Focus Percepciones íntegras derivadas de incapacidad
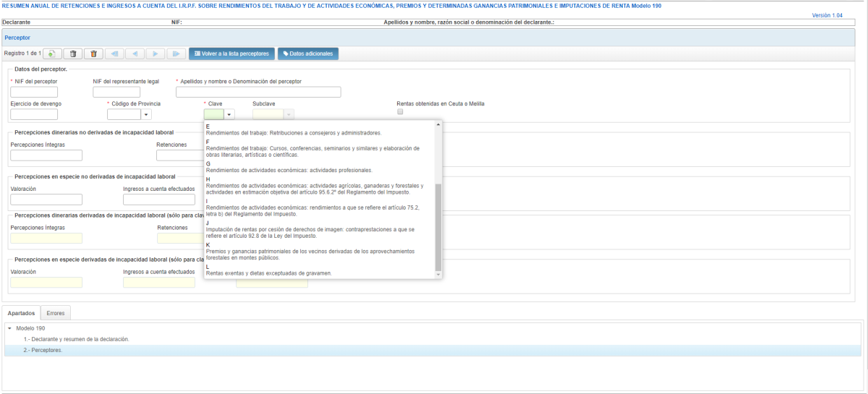Image resolution: width=868 pixels, height=394 pixels. 47,238
